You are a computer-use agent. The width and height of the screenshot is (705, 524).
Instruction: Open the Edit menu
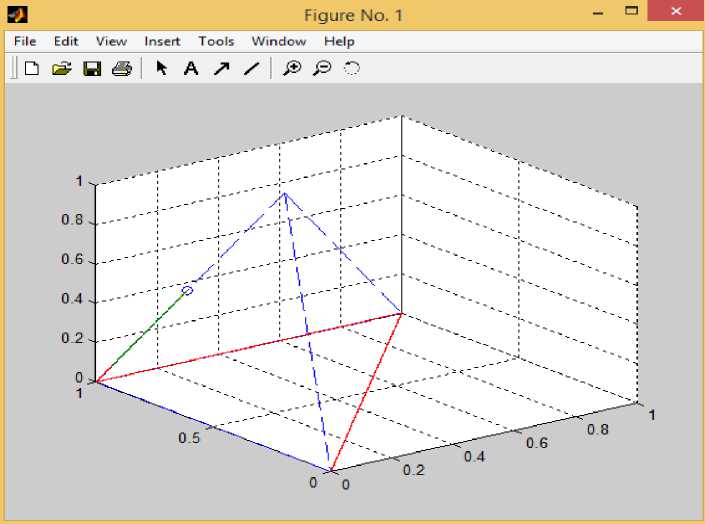[66, 41]
